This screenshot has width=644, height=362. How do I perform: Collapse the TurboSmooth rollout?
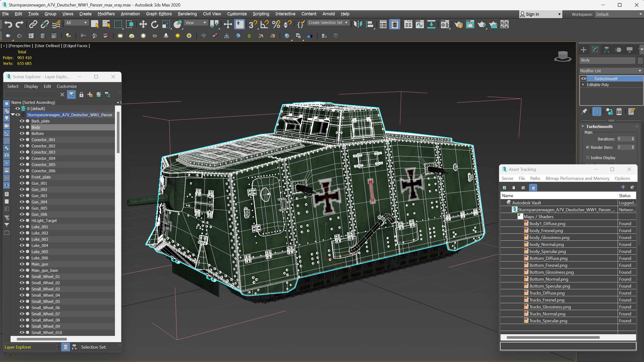pos(583,126)
